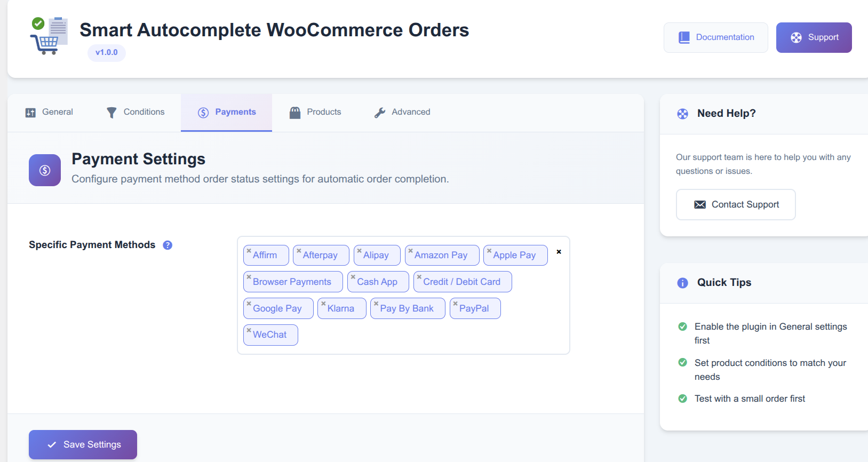Click the help question mark icon

click(x=168, y=245)
